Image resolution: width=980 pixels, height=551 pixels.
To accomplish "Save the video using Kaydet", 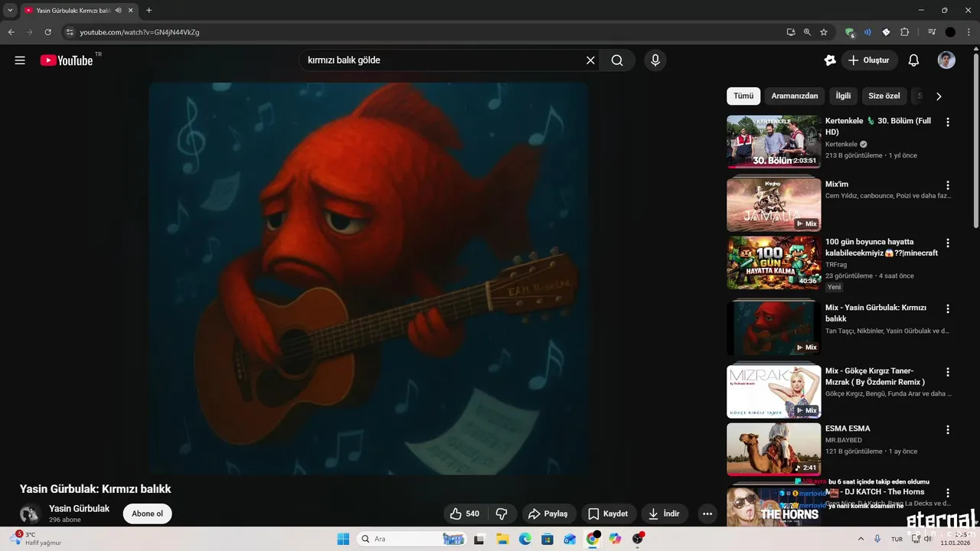I will (608, 514).
